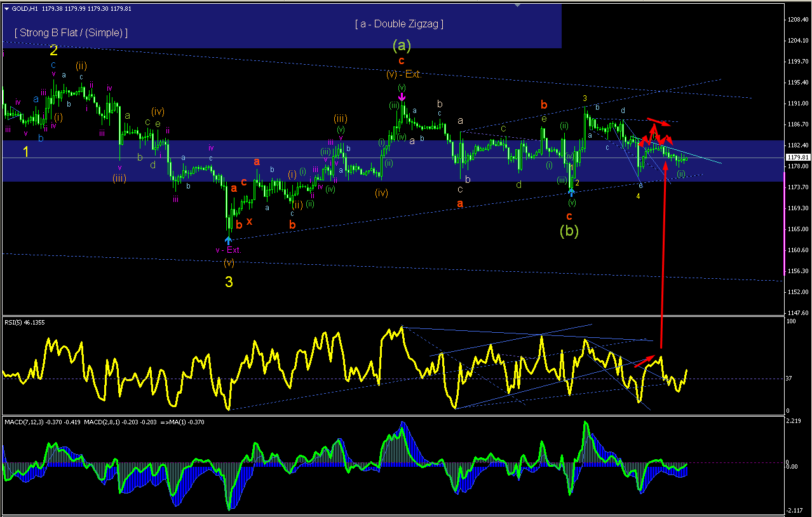Select the large green (a) wave label
The height and width of the screenshot is (517, 812).
pos(402,45)
